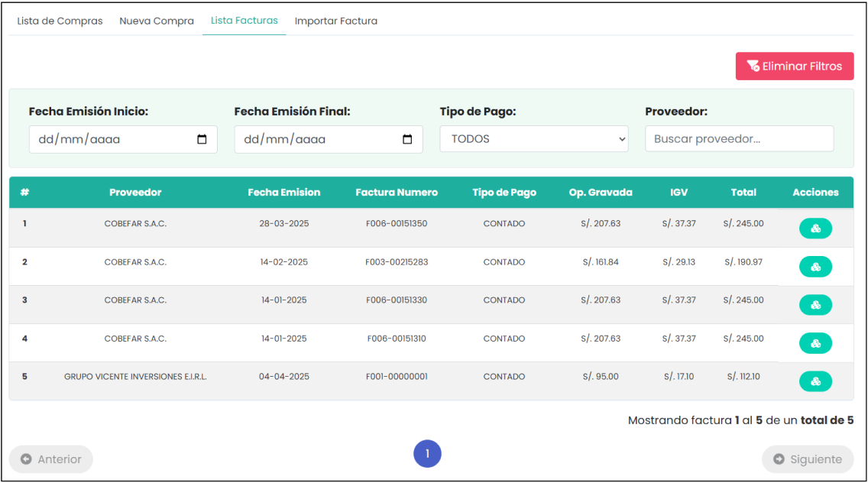Viewport: 868px width, 483px height.
Task: Open calendar picker for Fecha Emisión Final
Action: (x=407, y=140)
